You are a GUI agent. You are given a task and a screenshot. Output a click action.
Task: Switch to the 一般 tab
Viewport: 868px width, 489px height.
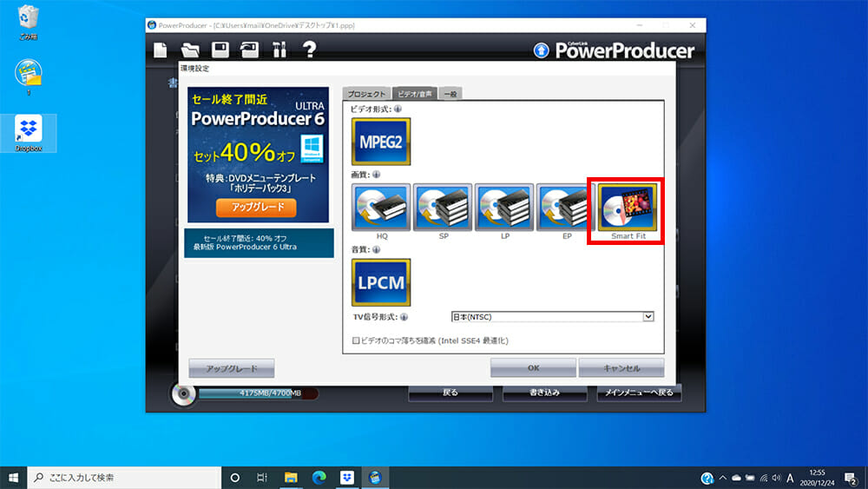[450, 94]
